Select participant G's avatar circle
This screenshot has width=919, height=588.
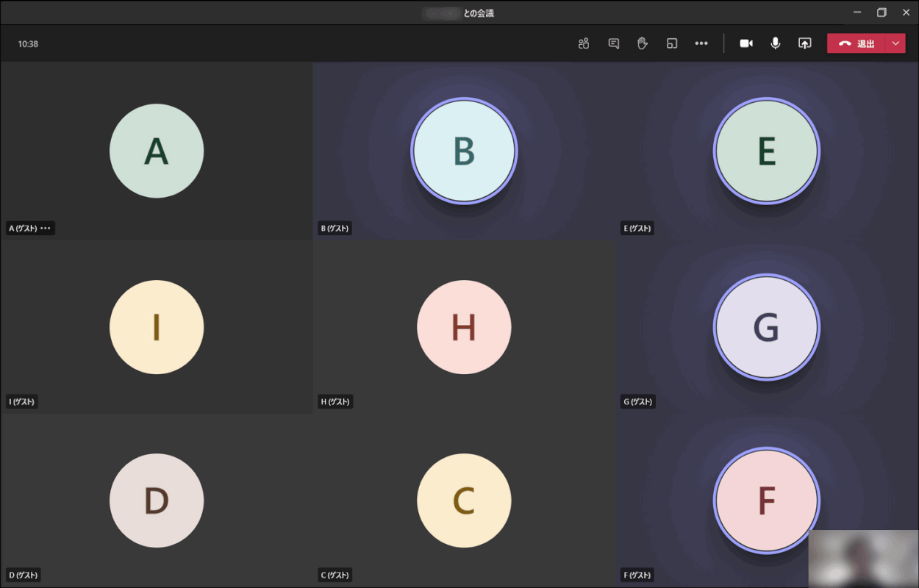(766, 327)
